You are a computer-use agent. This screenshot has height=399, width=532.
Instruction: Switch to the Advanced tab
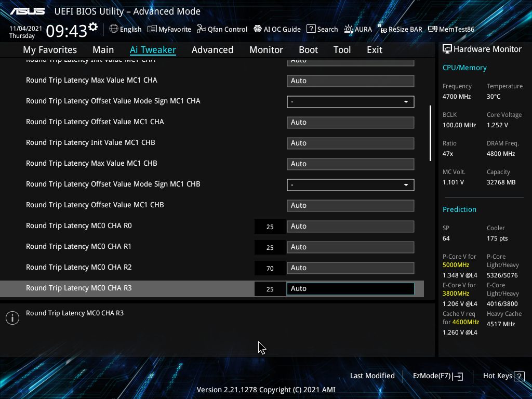coord(212,50)
